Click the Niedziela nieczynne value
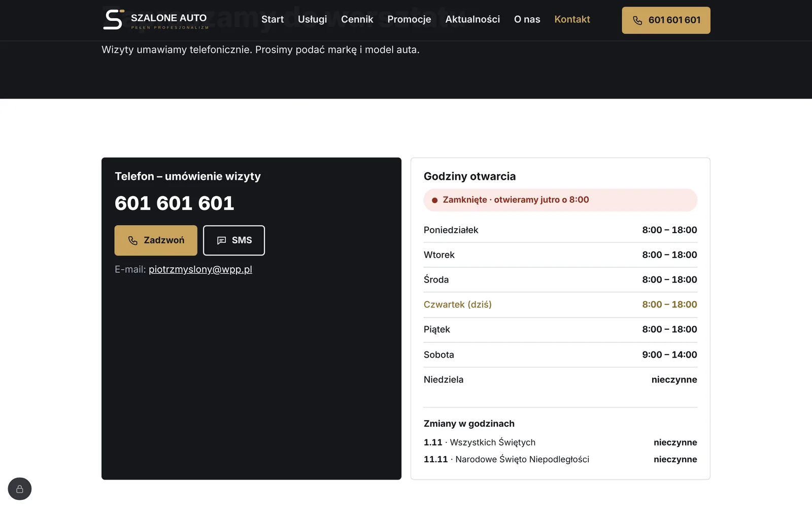 point(674,379)
